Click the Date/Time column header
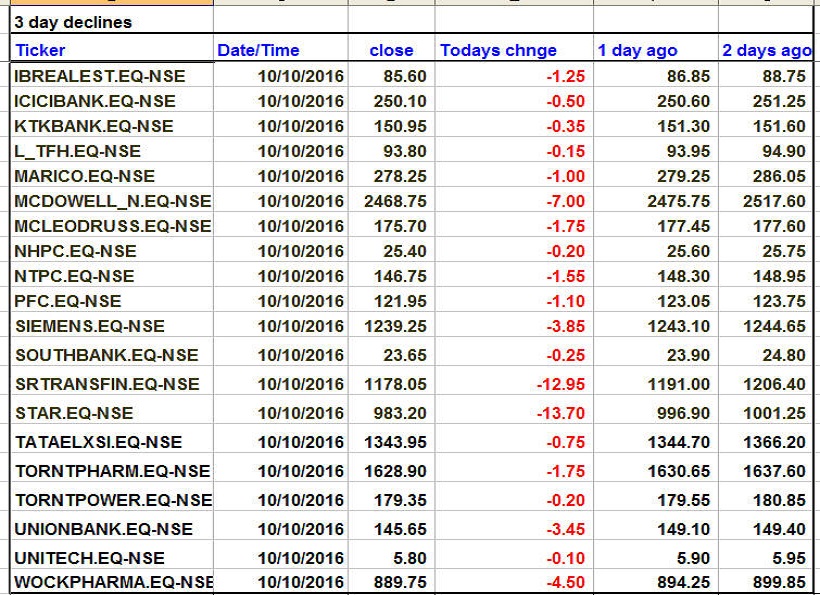 point(248,49)
